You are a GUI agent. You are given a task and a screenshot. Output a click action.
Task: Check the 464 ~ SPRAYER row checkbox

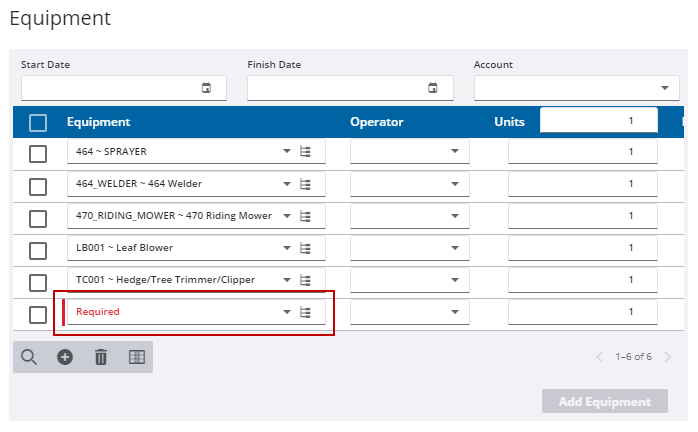click(x=38, y=154)
